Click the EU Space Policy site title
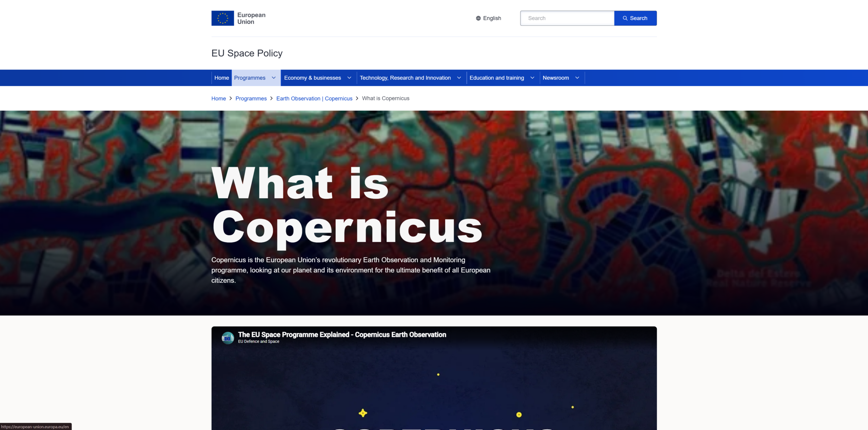Viewport: 868px width, 430px height. tap(247, 53)
